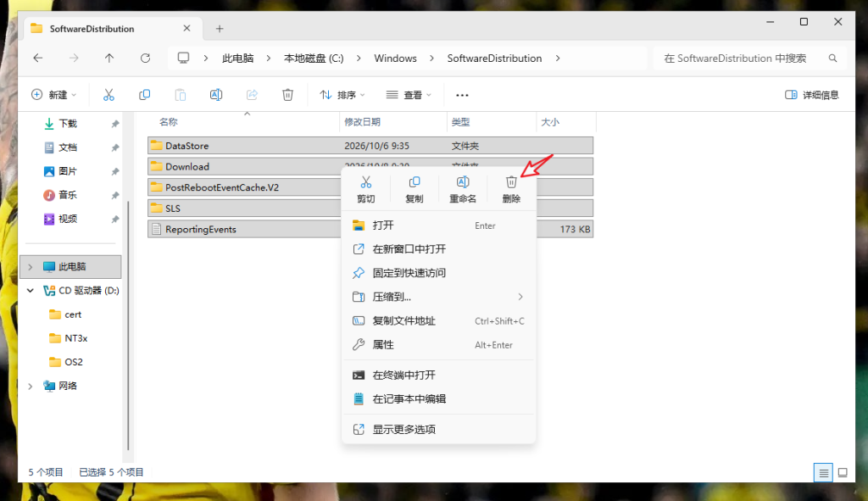Refresh the current folder view

[x=145, y=58]
